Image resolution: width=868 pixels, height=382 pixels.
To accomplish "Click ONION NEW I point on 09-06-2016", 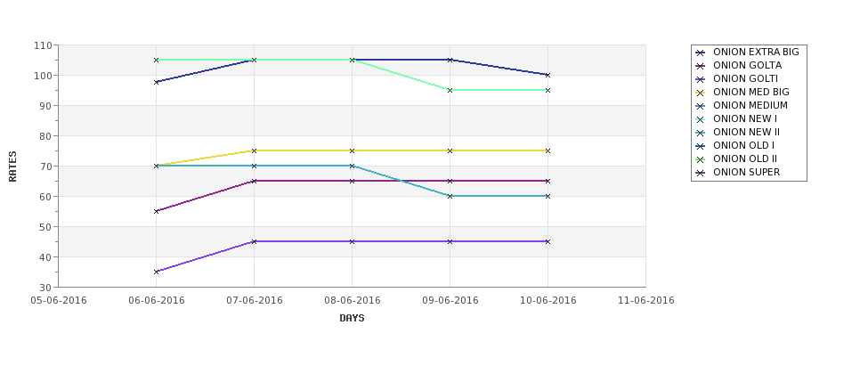I will (450, 90).
